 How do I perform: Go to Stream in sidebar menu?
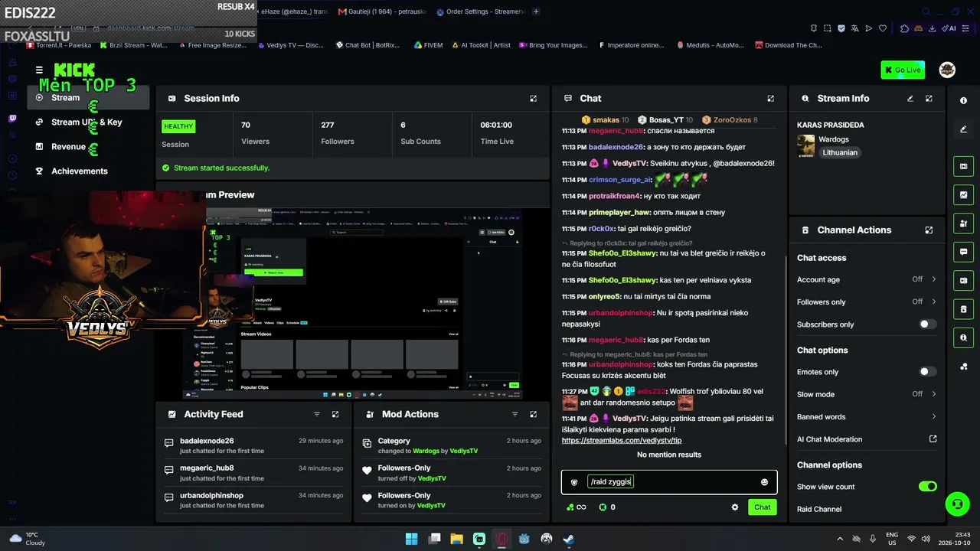88,98
